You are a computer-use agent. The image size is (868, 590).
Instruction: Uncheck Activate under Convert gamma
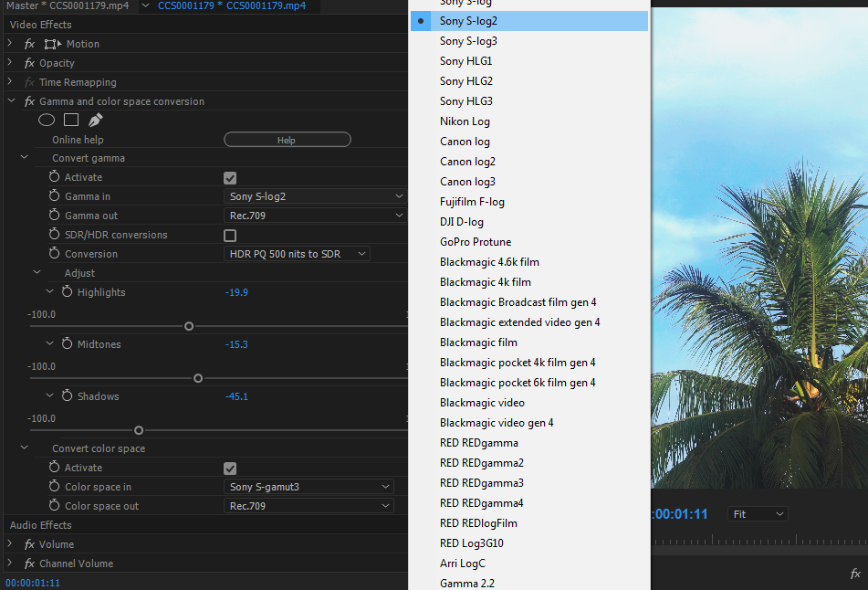point(230,178)
